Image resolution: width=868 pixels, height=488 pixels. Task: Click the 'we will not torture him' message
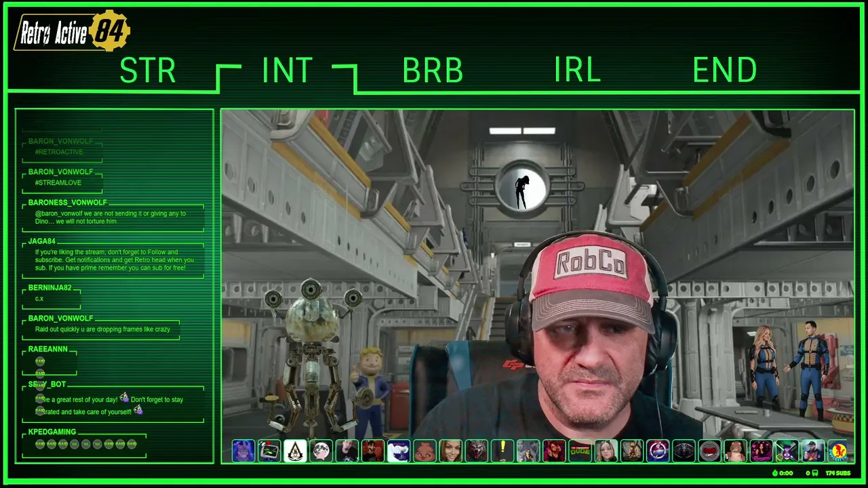pos(111,218)
